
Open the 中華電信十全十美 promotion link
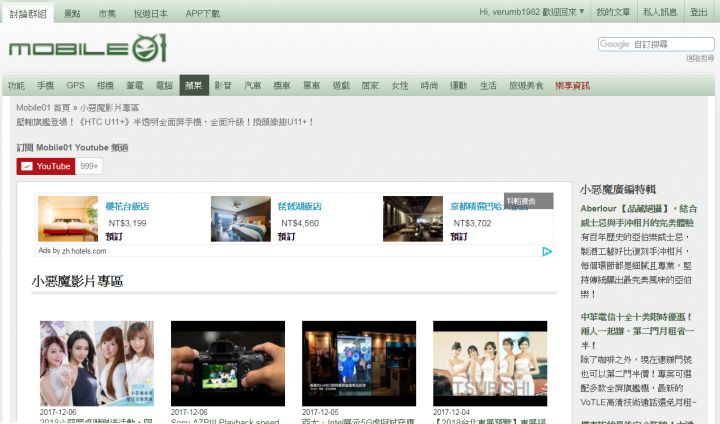(637, 331)
